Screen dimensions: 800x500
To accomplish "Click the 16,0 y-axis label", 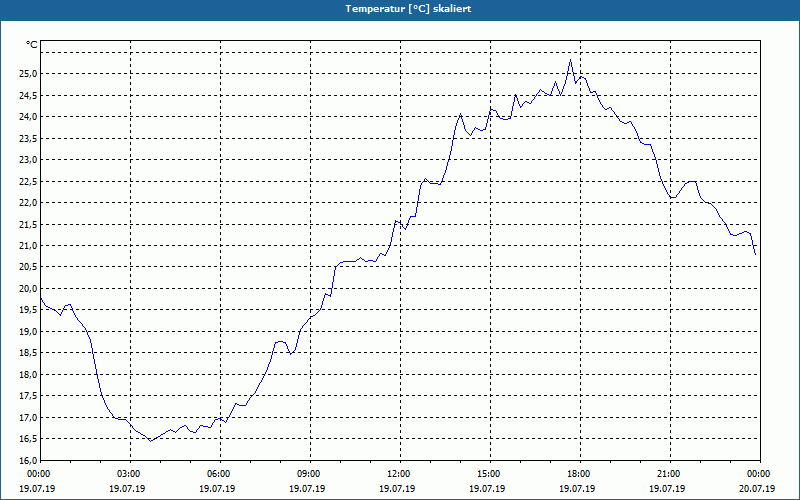I will pos(28,460).
